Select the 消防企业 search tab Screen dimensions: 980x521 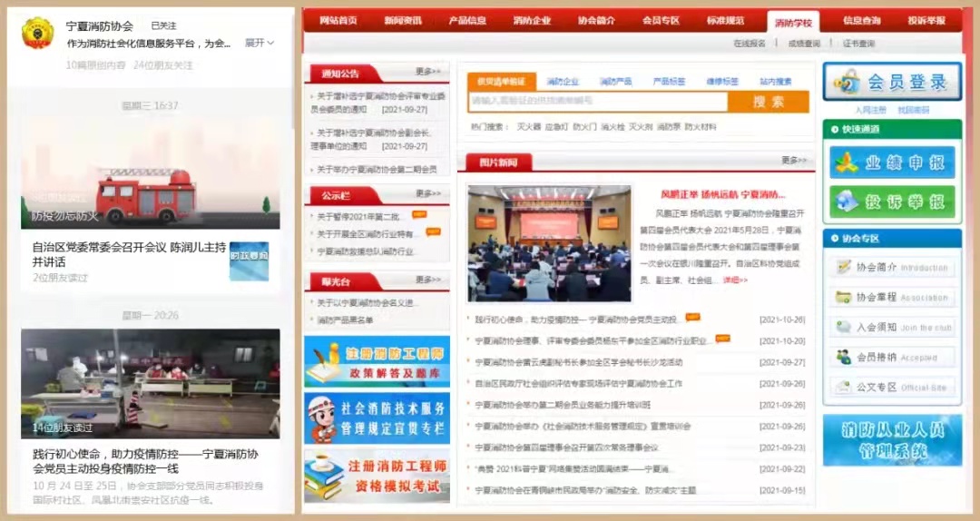coord(563,82)
